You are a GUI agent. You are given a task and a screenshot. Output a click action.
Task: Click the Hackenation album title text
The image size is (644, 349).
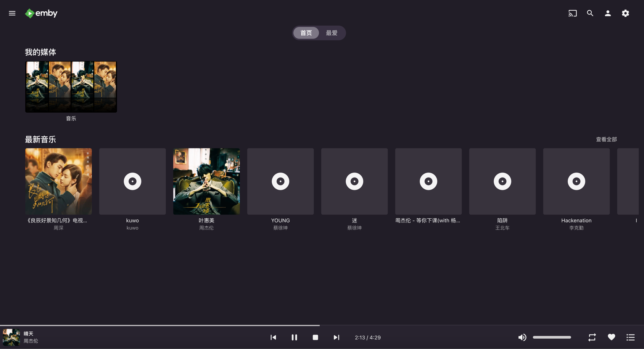576,221
